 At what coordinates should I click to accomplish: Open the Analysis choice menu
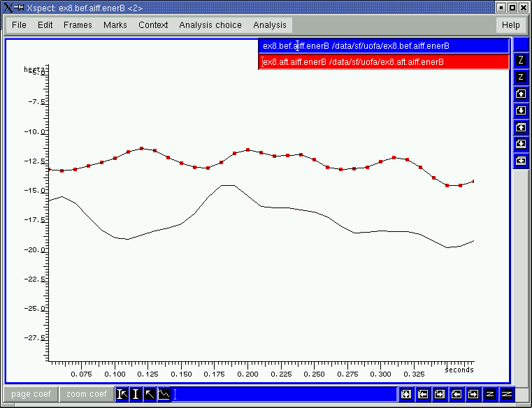tap(210, 25)
